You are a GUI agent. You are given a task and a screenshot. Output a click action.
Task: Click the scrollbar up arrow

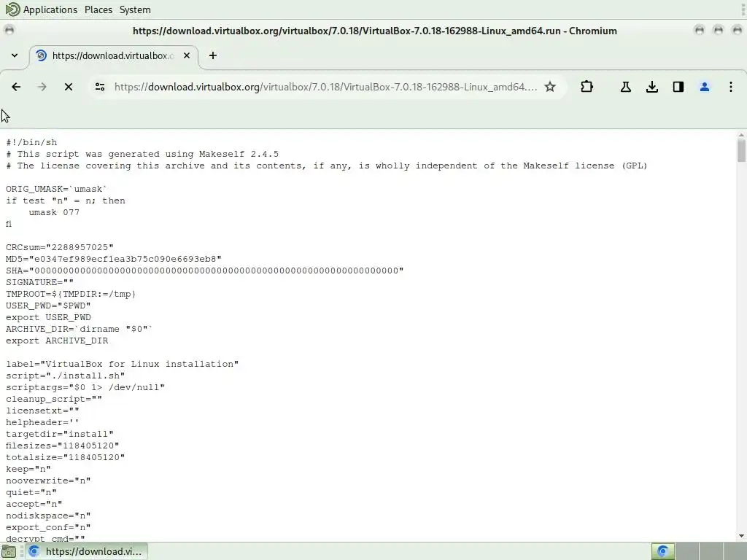pos(741,135)
